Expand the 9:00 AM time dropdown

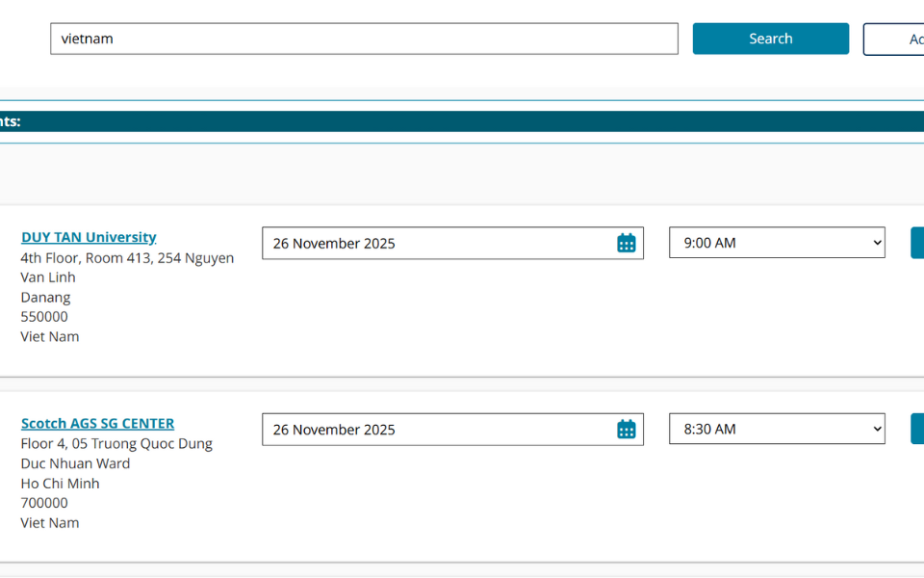tap(777, 243)
